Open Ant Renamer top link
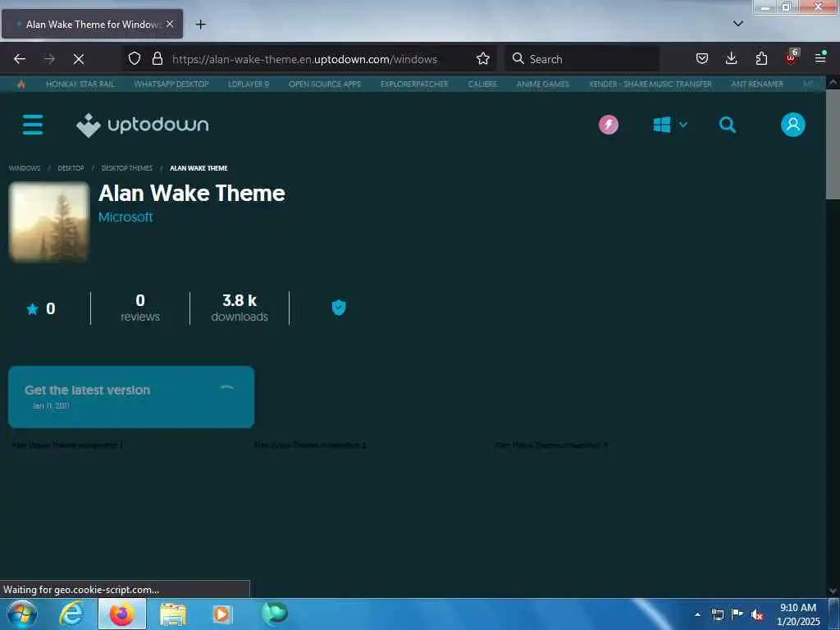 tap(757, 84)
